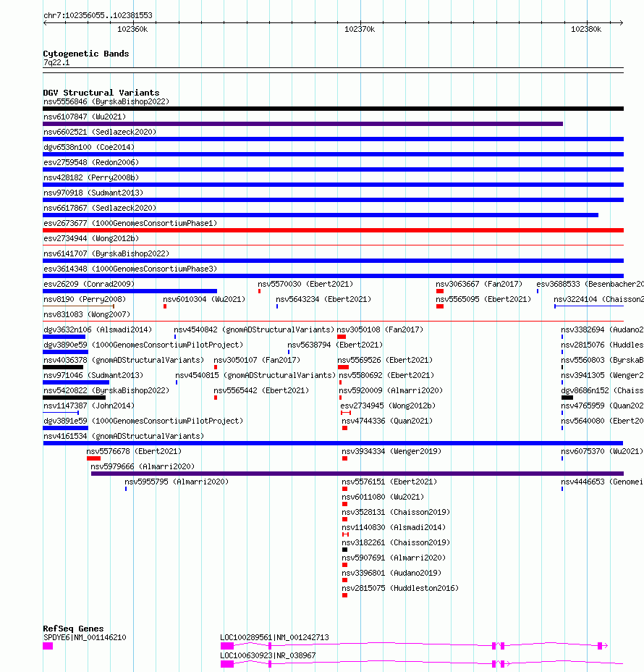Open variant nsv971046 (Sudmant2013)
The height and width of the screenshot is (672, 644).
click(x=93, y=375)
